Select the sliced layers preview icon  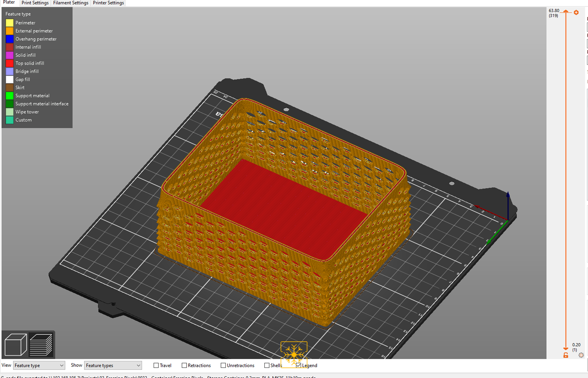(41, 344)
